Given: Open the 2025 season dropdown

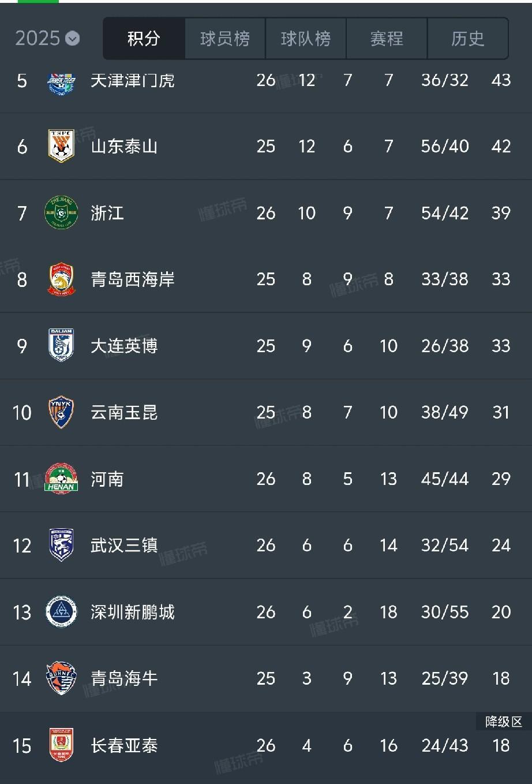Looking at the screenshot, I should point(47,38).
